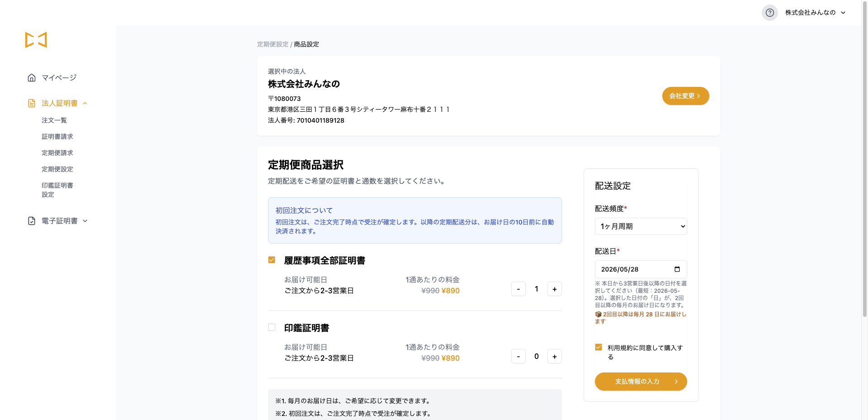Click the 〒1080073 postal code text
This screenshot has width=868, height=420.
(284, 99)
